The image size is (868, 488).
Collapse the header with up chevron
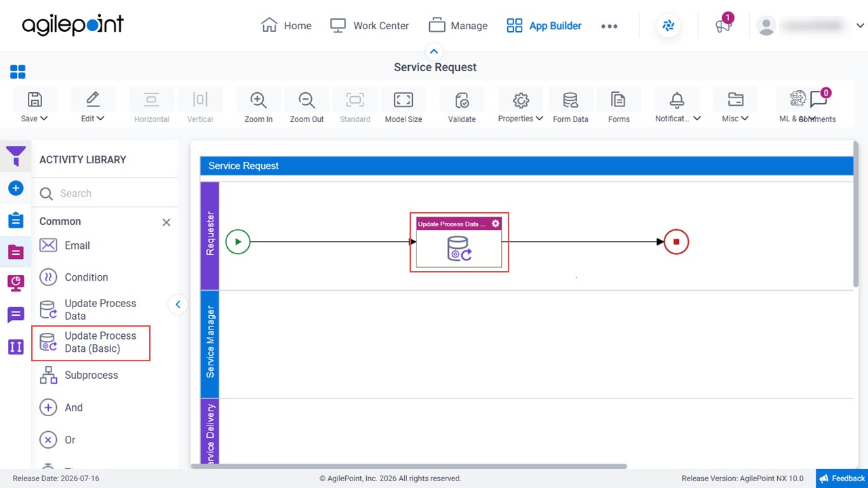434,52
